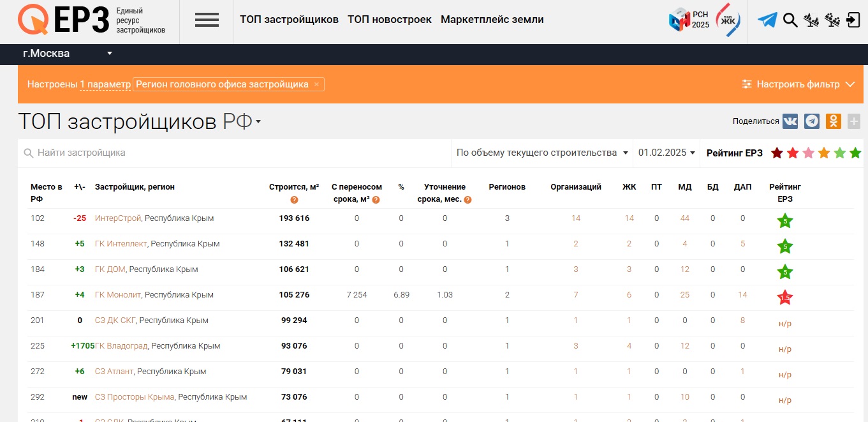Open the ГК Владоград developer link
Image resolution: width=868 pixels, height=422 pixels.
click(121, 346)
